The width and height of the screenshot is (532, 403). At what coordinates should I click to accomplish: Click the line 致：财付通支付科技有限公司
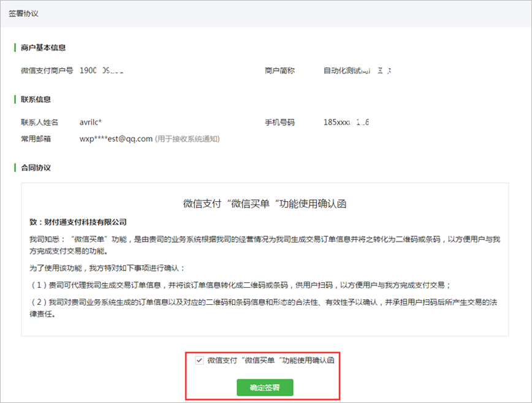[x=78, y=223]
